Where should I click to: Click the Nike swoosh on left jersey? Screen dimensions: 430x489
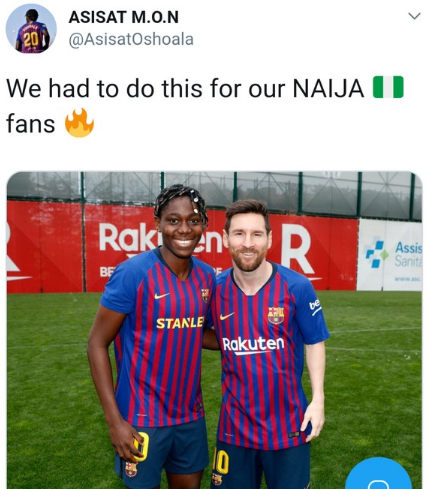(x=162, y=295)
